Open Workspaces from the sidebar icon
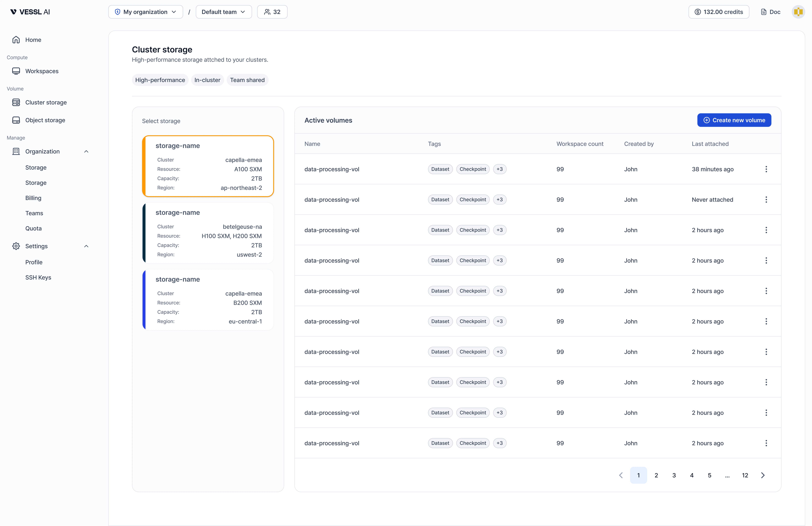Viewport: 812px width, 526px height. [16, 71]
